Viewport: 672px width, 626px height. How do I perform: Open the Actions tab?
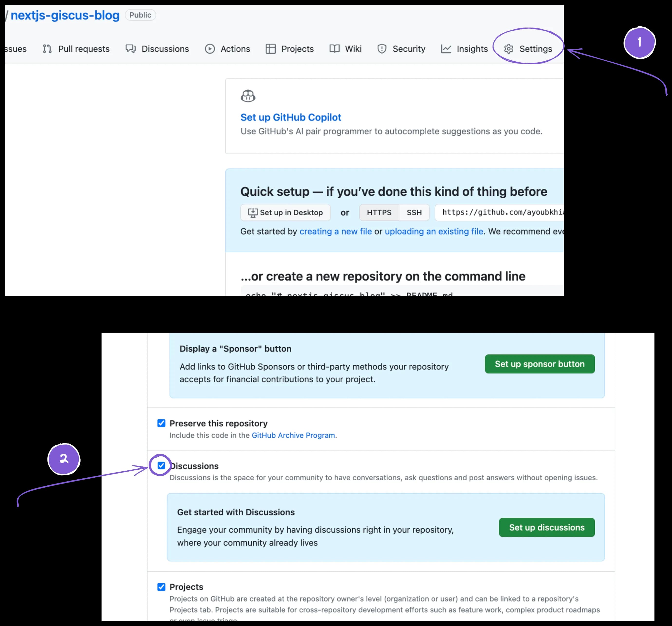(227, 49)
